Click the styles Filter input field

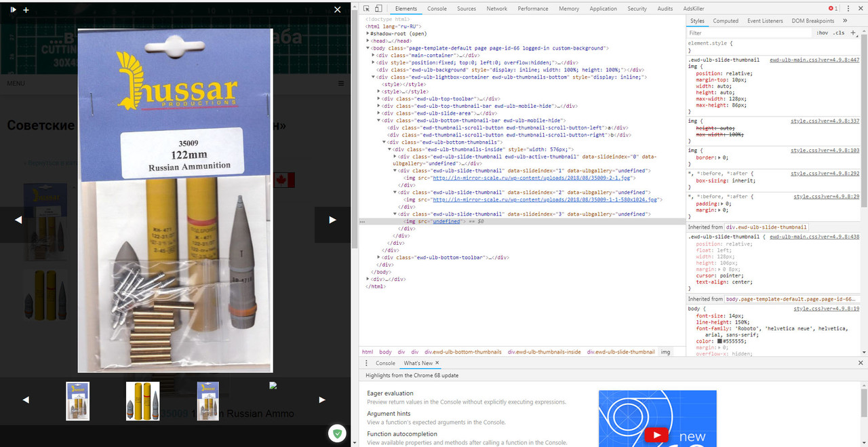pyautogui.click(x=749, y=33)
